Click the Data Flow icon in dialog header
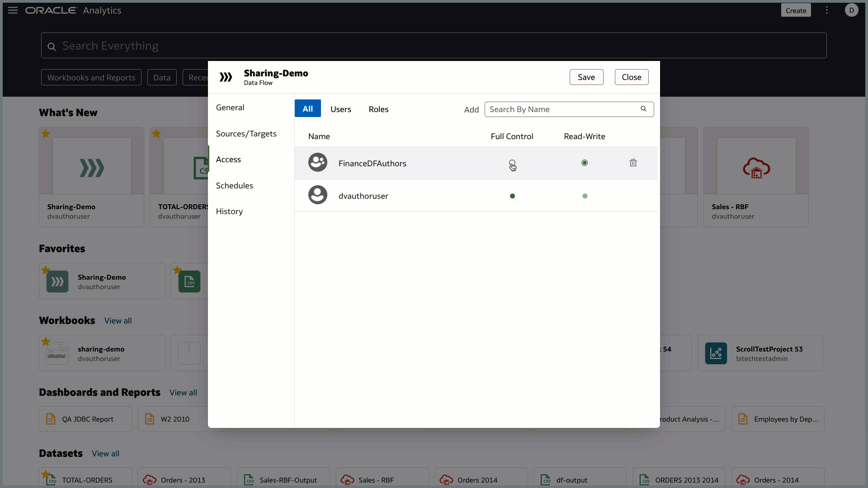 (226, 77)
